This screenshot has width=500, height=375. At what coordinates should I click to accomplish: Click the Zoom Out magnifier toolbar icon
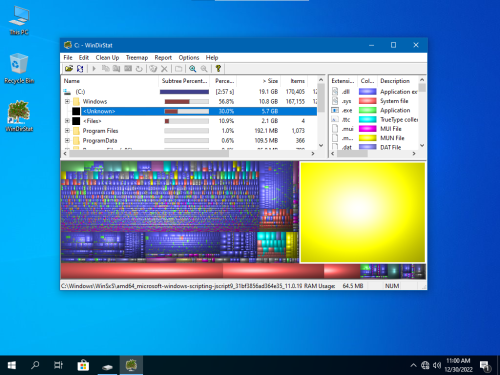pyautogui.click(x=204, y=69)
